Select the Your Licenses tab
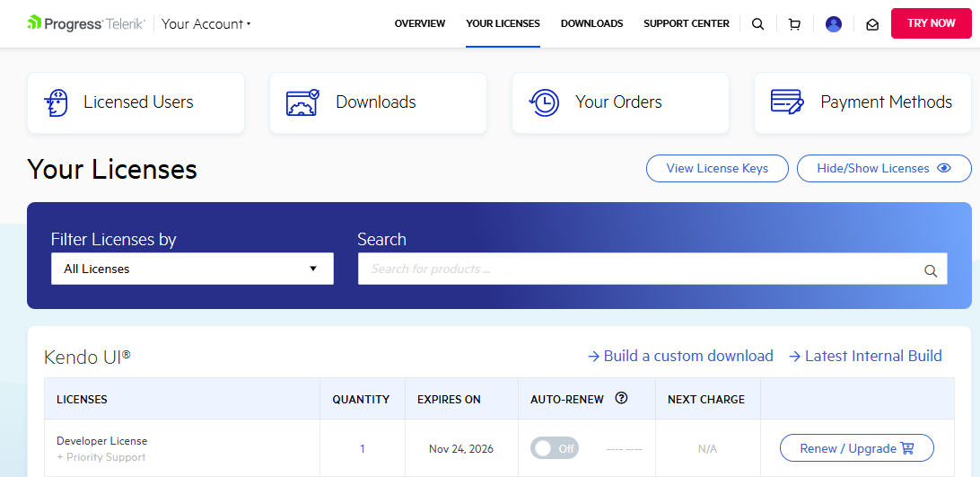The height and width of the screenshot is (477, 980). pyautogui.click(x=503, y=23)
